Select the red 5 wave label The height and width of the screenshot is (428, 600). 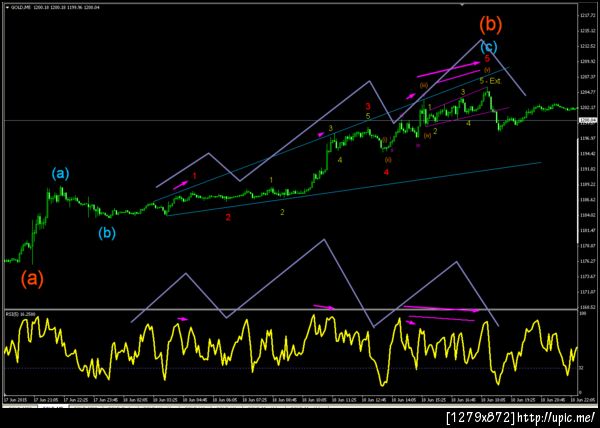487,59
